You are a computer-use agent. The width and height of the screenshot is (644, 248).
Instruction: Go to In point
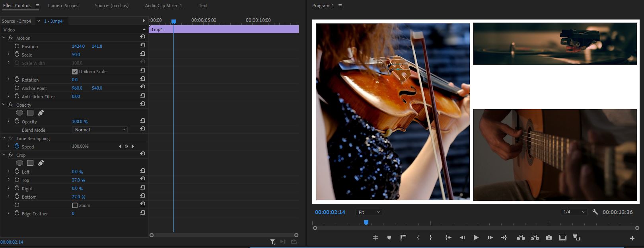[x=448, y=238]
